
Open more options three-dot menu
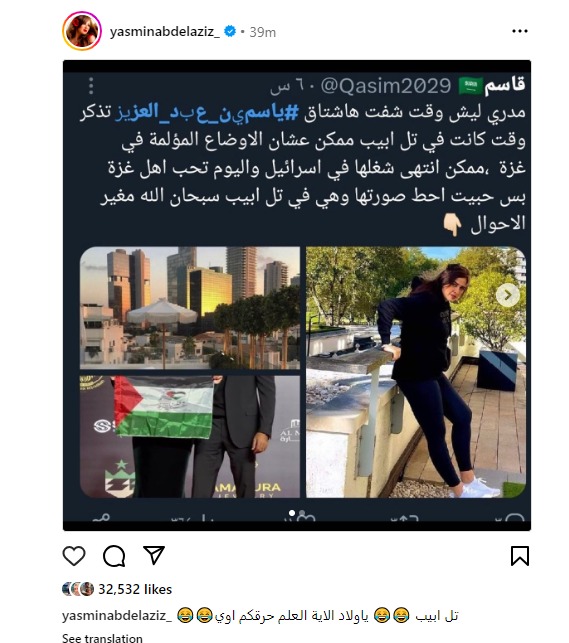tap(520, 31)
